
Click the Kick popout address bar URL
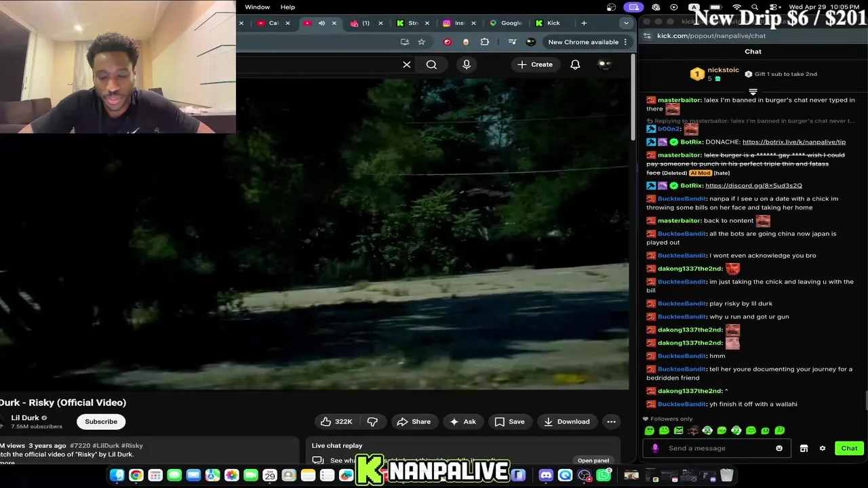[x=711, y=35]
